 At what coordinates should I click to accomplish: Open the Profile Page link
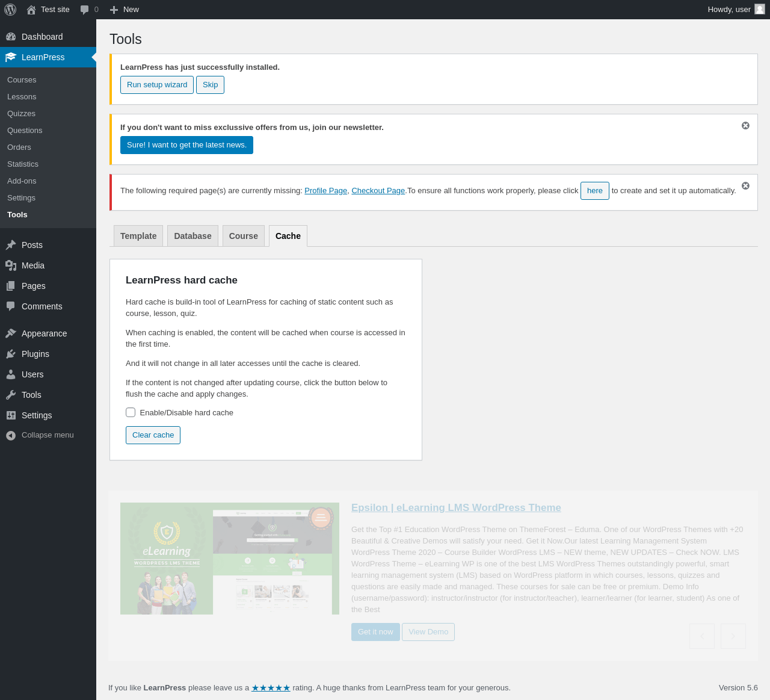pos(325,191)
